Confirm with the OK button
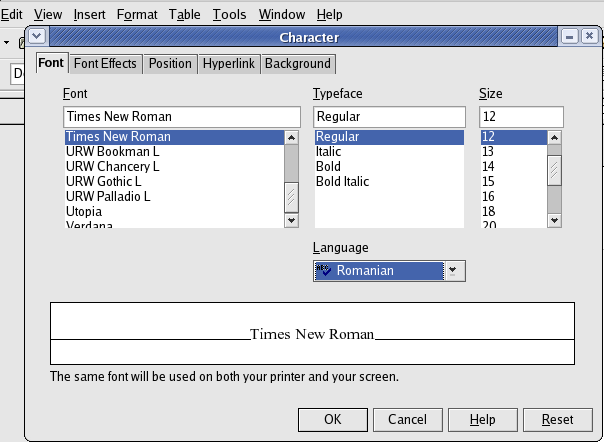 (x=333, y=420)
